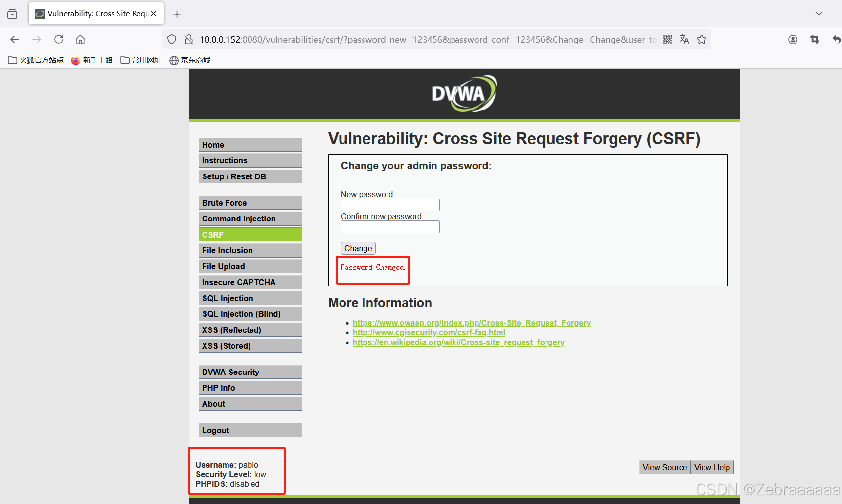Go to browser home page icon
The image size is (842, 504).
[x=80, y=39]
